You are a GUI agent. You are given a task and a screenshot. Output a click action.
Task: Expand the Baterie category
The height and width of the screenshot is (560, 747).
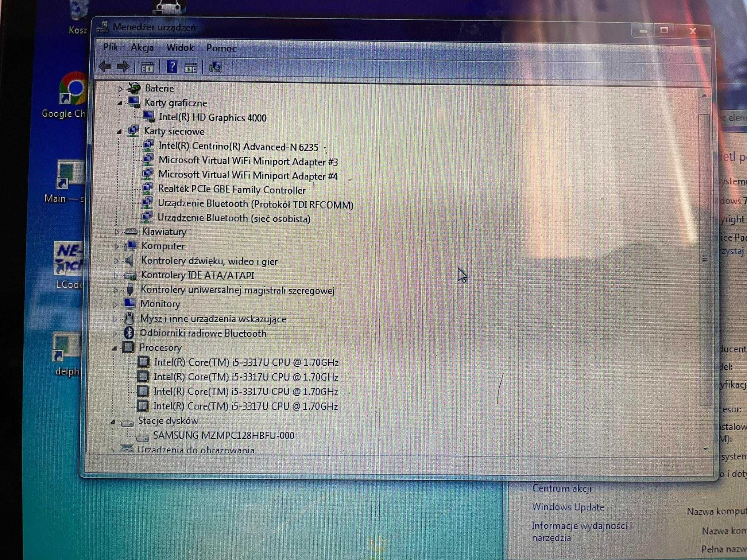[x=120, y=89]
